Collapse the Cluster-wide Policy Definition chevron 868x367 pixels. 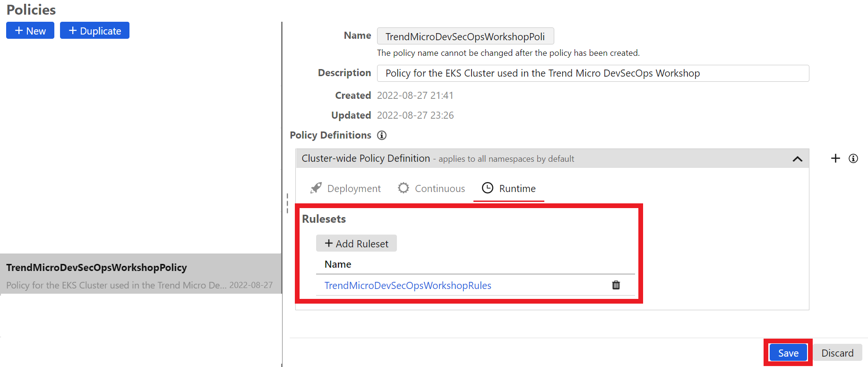tap(798, 159)
